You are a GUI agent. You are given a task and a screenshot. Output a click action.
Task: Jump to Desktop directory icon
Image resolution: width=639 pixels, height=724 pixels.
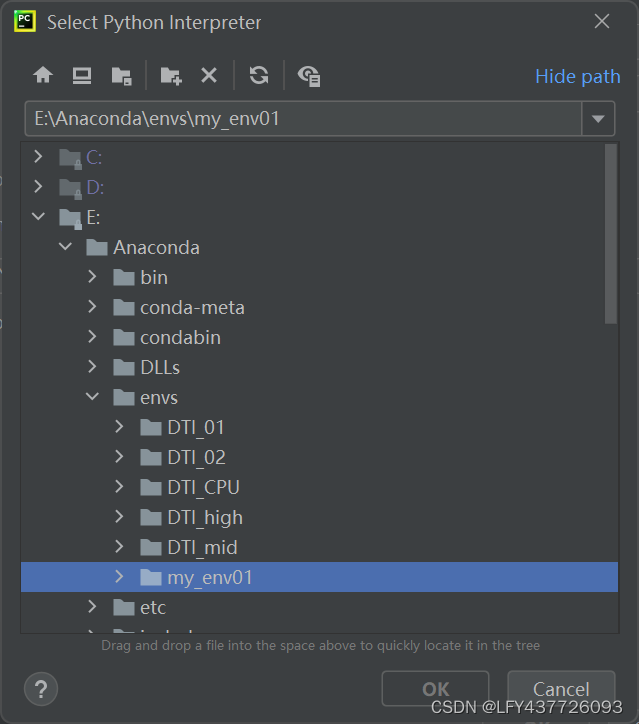point(82,75)
